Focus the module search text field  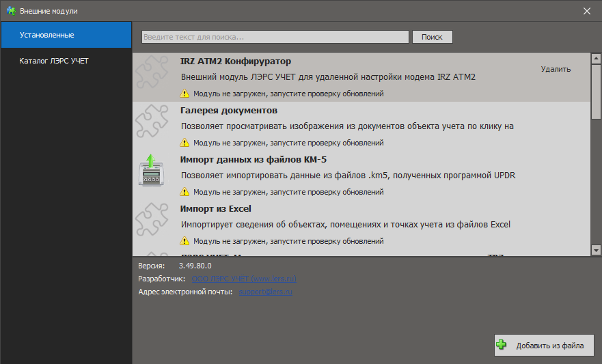(x=275, y=37)
